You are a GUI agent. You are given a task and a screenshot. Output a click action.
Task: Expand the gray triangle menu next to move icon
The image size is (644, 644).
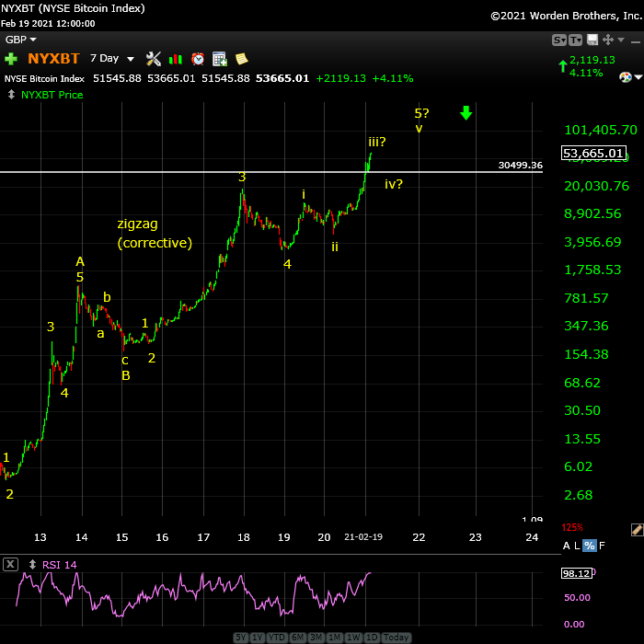click(621, 40)
